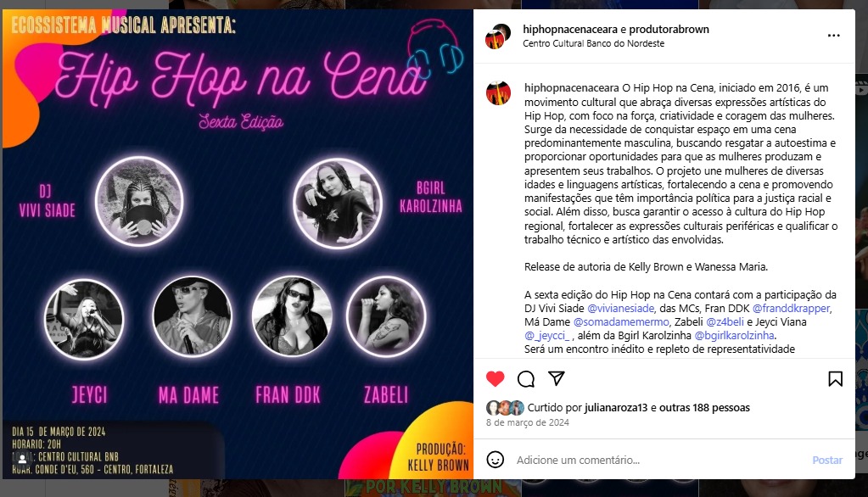The width and height of the screenshot is (868, 497).
Task: Click the tagged people icon on the poster
Action: click(x=22, y=459)
